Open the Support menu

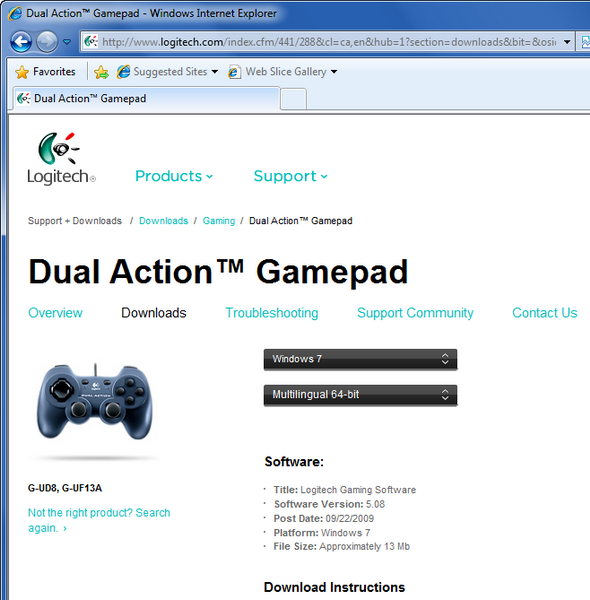coord(291,176)
